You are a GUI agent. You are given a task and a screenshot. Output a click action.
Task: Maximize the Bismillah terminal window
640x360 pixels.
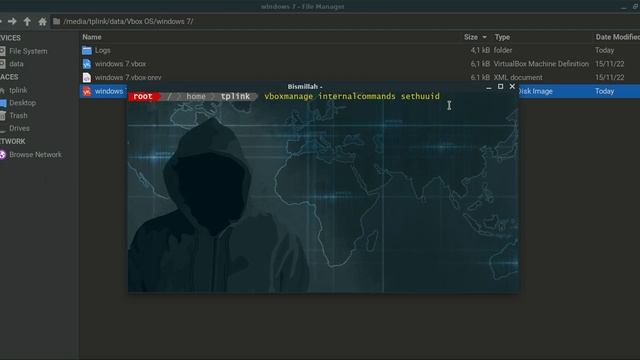point(500,87)
